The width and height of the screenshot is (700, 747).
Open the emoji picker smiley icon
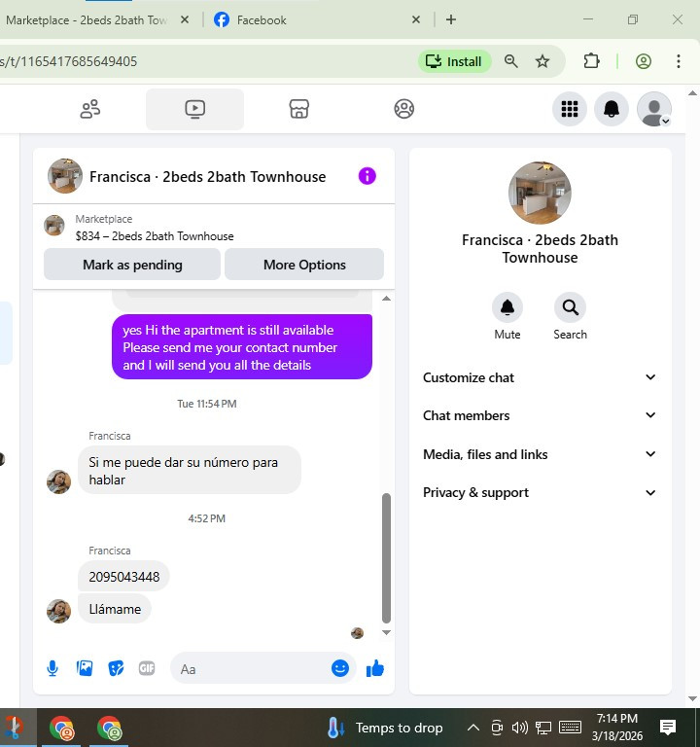click(x=340, y=668)
